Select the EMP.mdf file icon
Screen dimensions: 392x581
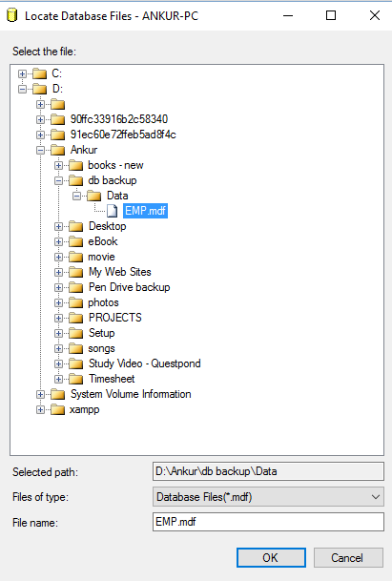112,211
